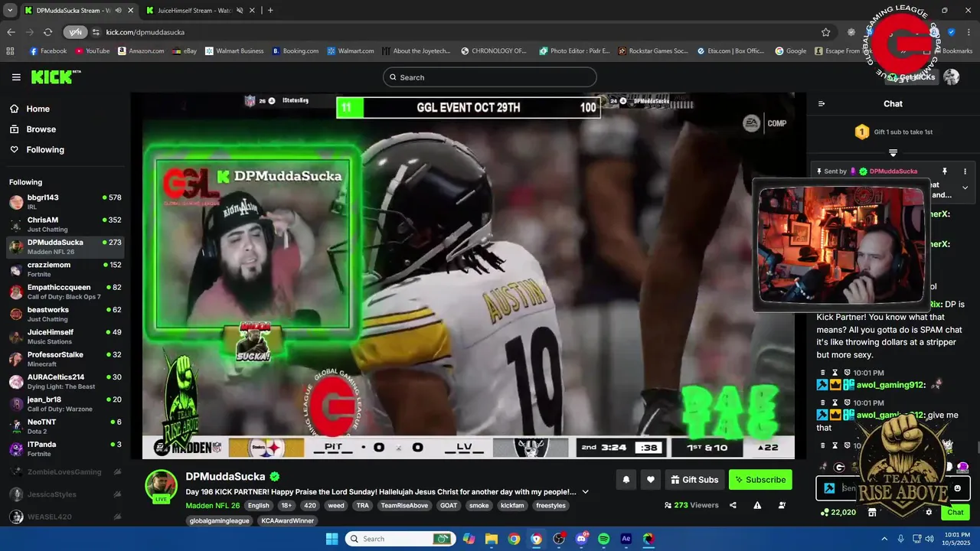Open bbgrl143 channel in Following list
980x551 pixels.
(65, 202)
